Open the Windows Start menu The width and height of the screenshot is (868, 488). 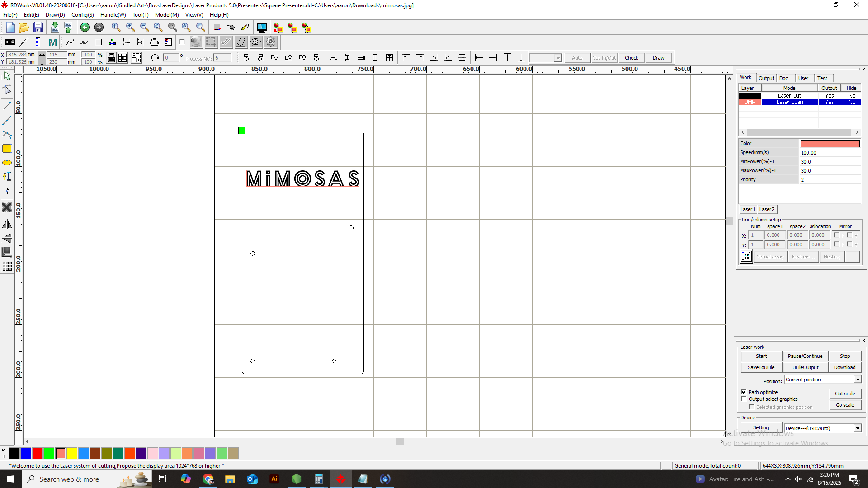point(11,479)
